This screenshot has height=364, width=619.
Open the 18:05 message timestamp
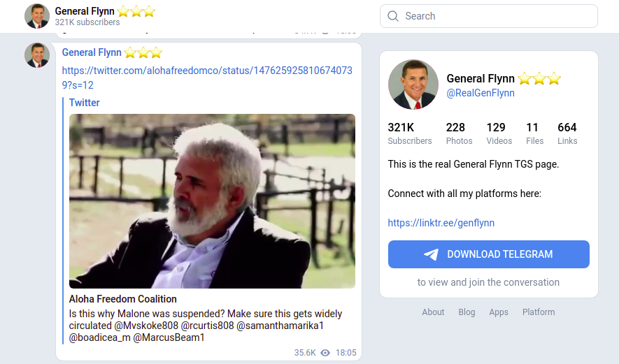click(346, 353)
